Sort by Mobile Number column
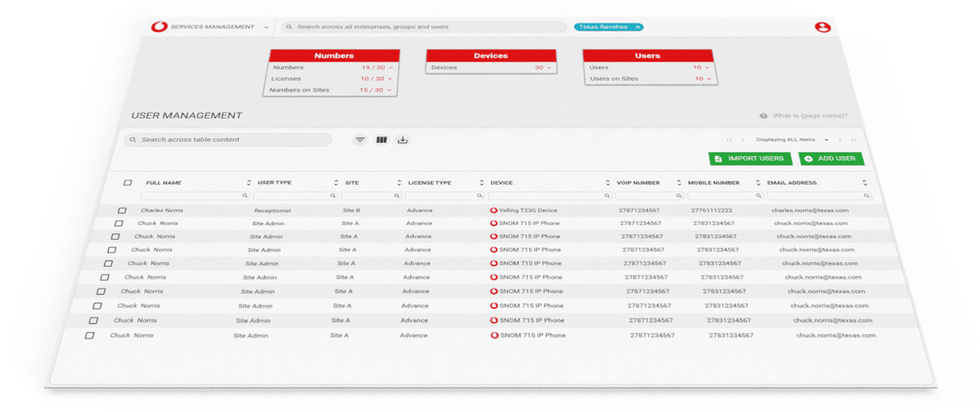The width and height of the screenshot is (980, 412). coord(758,182)
